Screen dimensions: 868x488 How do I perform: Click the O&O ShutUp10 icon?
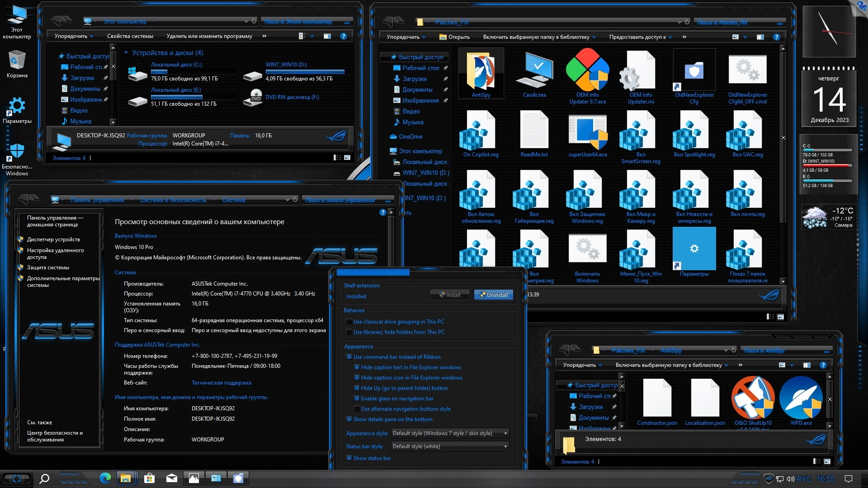(753, 399)
